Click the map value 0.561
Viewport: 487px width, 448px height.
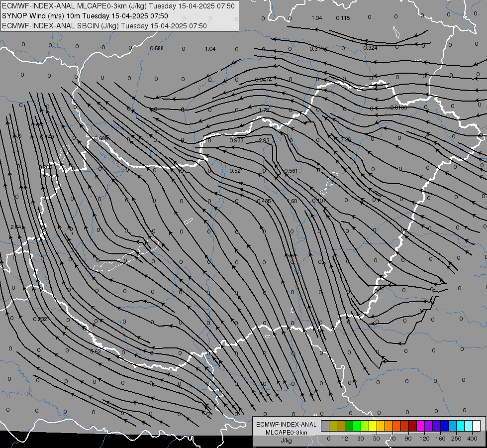(291, 171)
